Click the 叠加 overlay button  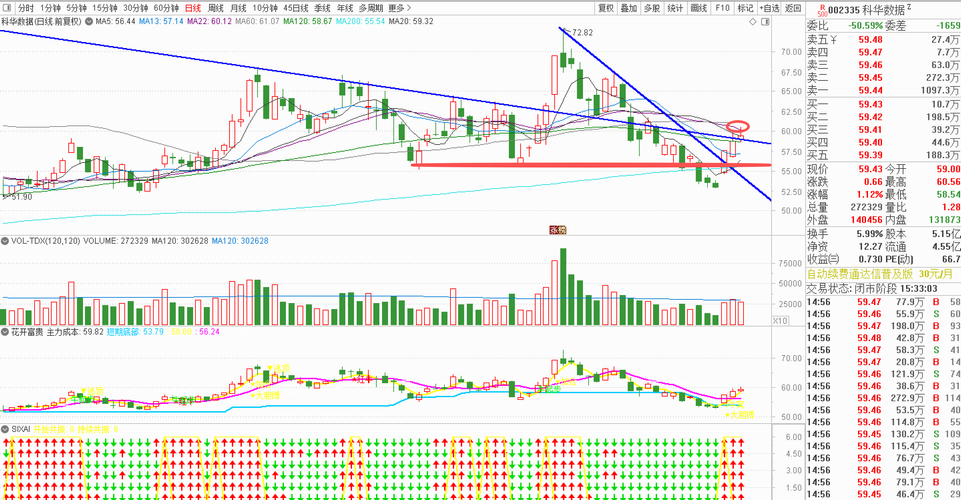629,8
